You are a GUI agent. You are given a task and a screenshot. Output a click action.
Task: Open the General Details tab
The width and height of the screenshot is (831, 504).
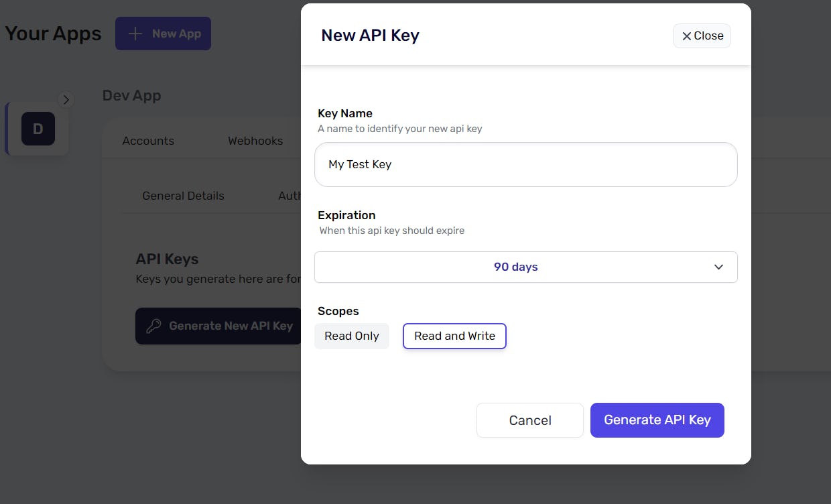[x=183, y=196]
